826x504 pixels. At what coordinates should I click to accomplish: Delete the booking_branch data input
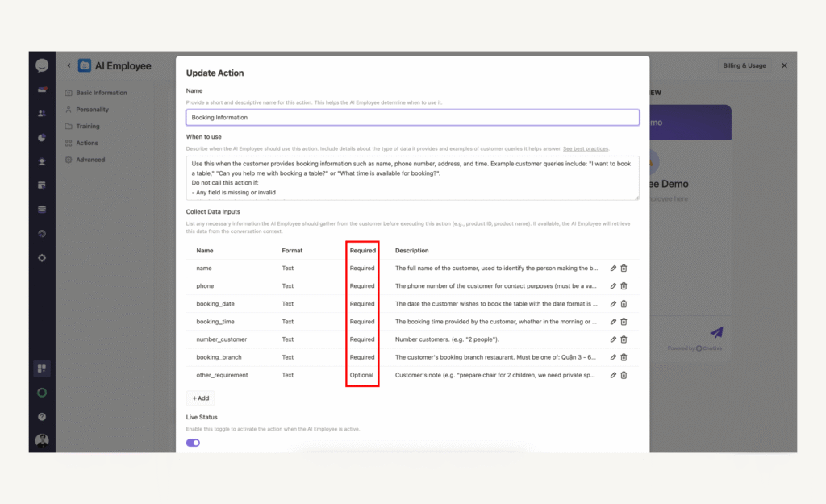click(x=624, y=357)
